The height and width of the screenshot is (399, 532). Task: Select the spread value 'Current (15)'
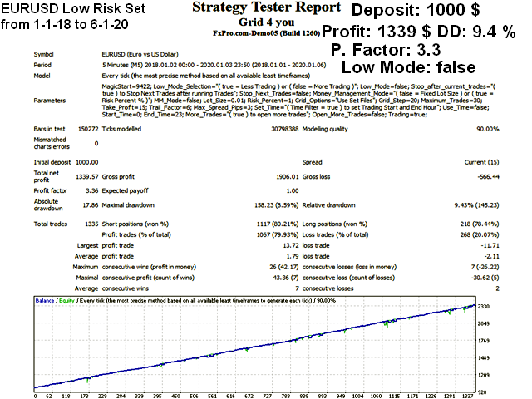click(482, 162)
